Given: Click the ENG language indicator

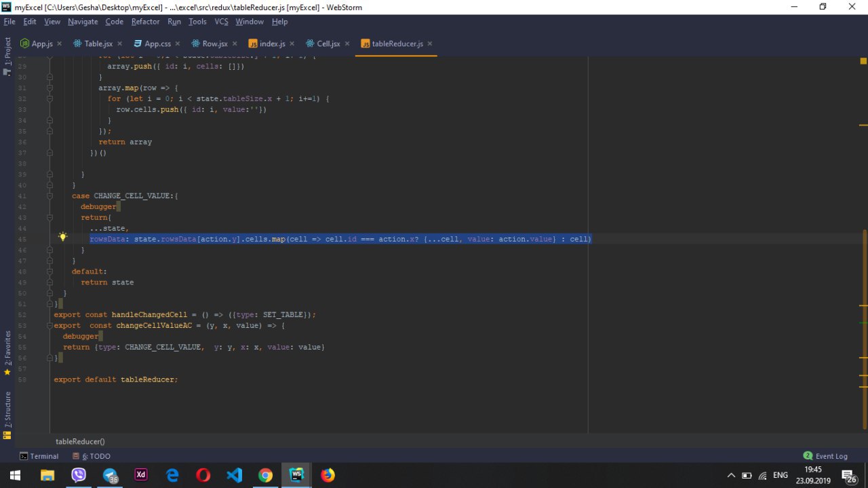Looking at the screenshot, I should click(780, 475).
